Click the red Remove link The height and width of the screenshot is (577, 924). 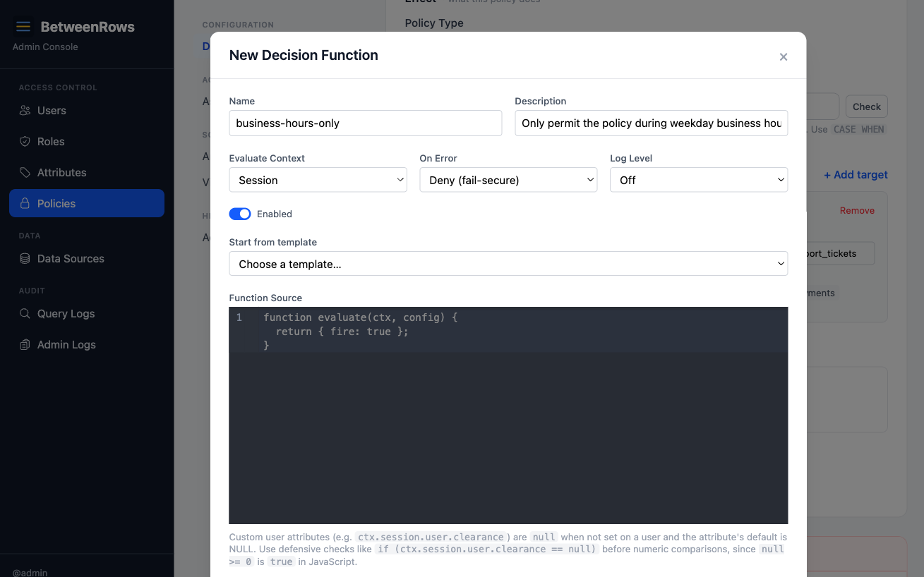[x=857, y=210]
